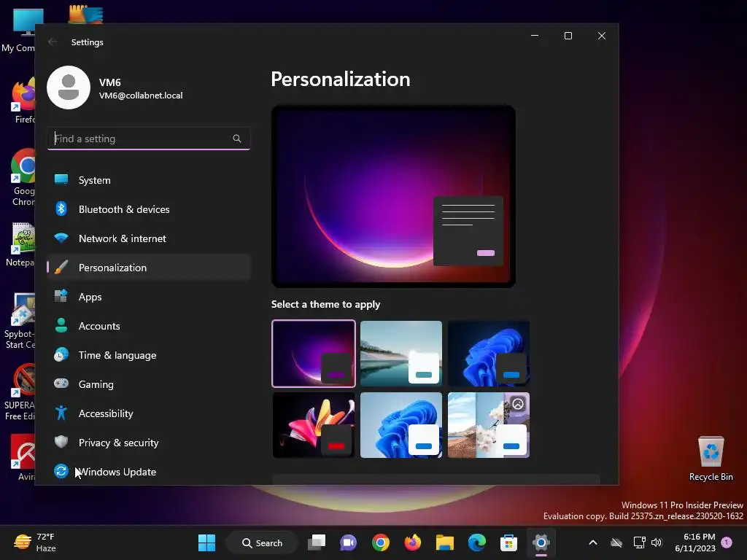Screen dimensions: 747x560
Task: Click the Privacy & security shield icon
Action: [x=61, y=442]
